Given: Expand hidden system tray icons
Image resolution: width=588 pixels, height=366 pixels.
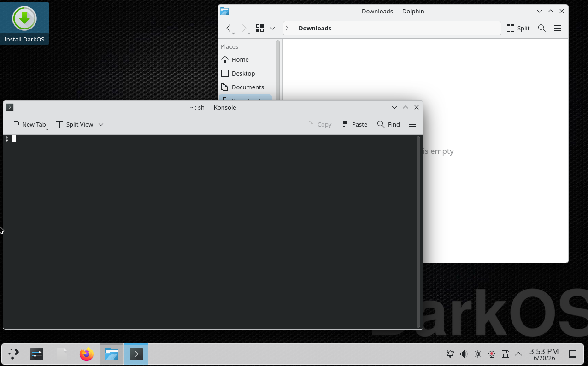Looking at the screenshot, I should 518,354.
